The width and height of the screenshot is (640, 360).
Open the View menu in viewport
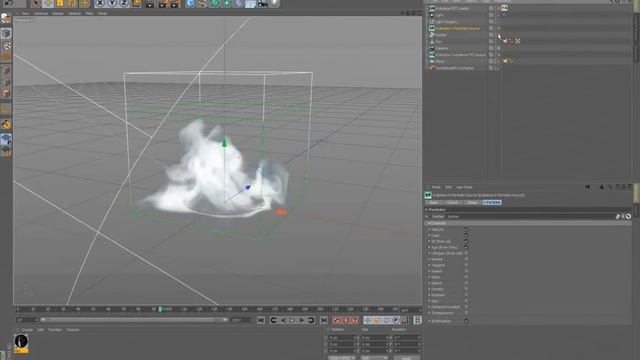coord(25,13)
